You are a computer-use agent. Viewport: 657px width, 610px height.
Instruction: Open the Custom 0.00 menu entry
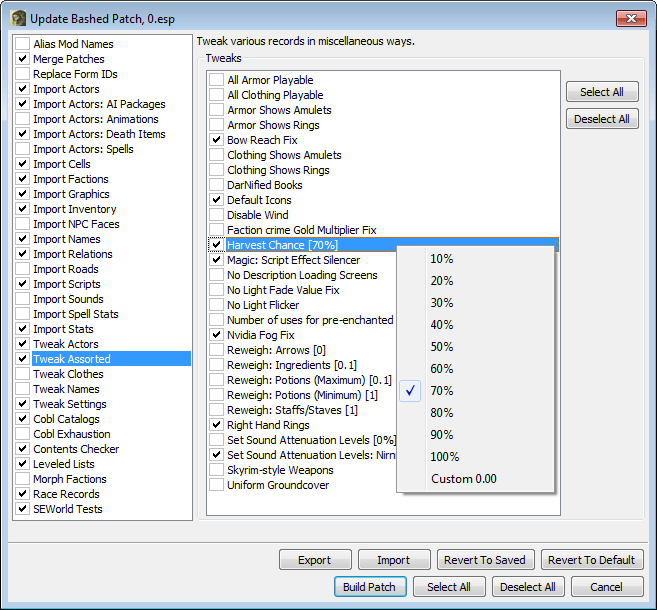475,478
